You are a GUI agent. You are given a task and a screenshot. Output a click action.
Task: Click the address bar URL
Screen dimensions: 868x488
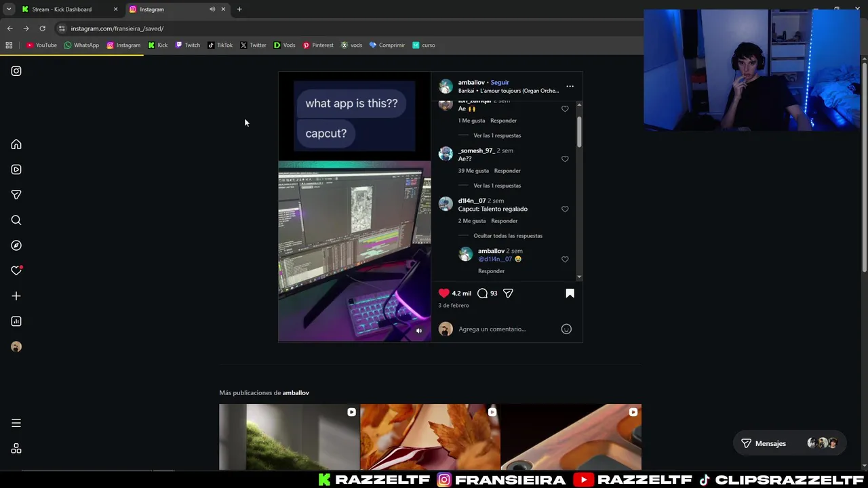117,28
